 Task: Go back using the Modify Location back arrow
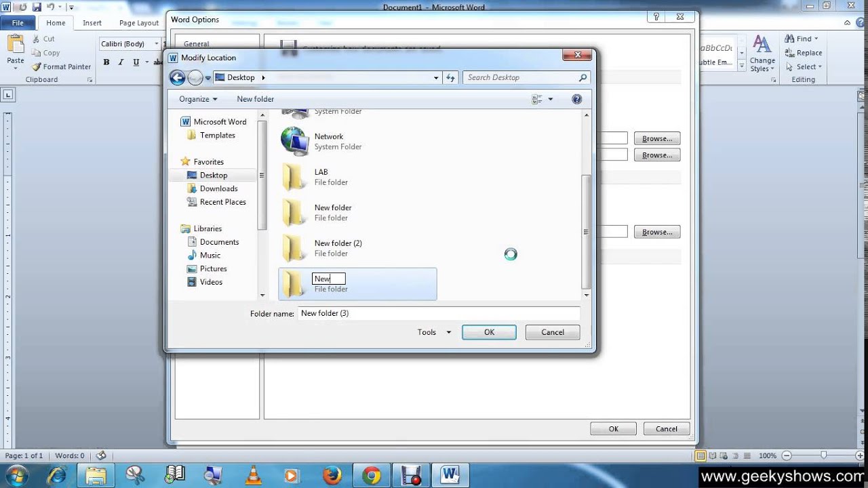tap(177, 78)
